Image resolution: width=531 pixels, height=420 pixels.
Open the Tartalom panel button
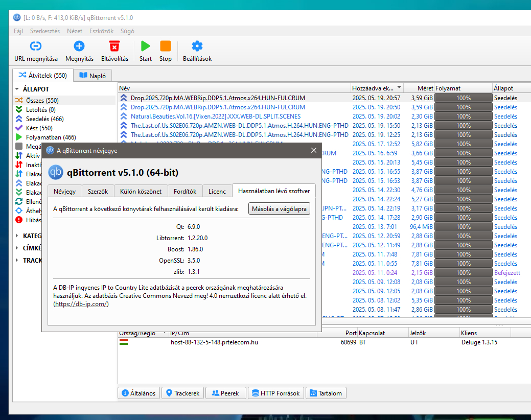click(326, 393)
